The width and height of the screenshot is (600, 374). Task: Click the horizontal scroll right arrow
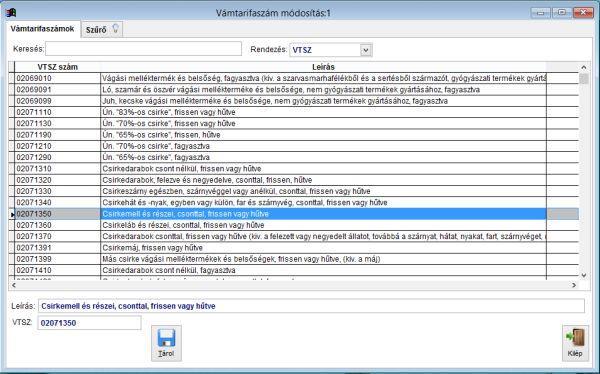click(x=574, y=285)
